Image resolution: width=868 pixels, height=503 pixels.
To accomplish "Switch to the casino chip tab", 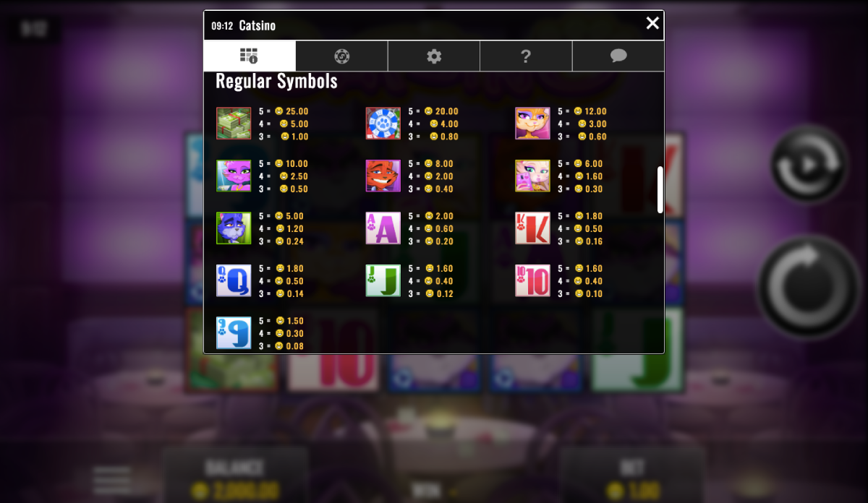I will pyautogui.click(x=341, y=56).
